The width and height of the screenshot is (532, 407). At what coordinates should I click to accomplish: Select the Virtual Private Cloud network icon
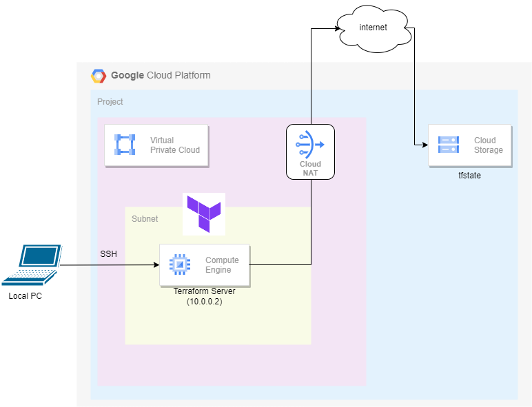click(125, 145)
